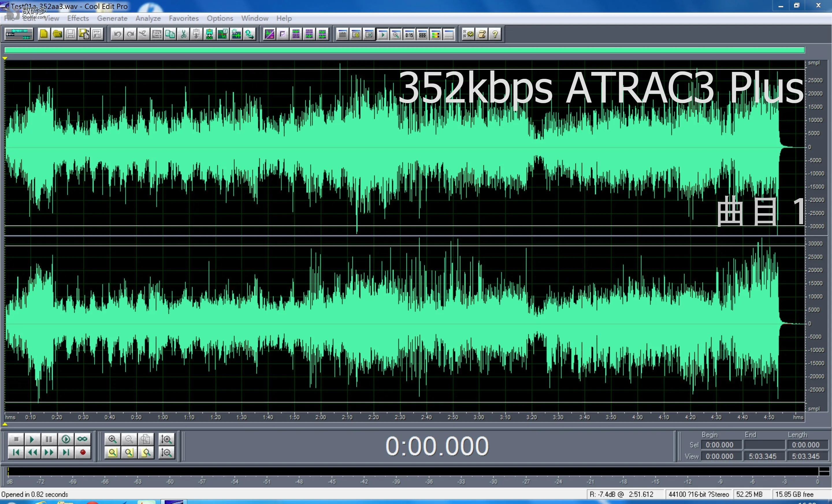Open a file using the folder icon

point(57,34)
